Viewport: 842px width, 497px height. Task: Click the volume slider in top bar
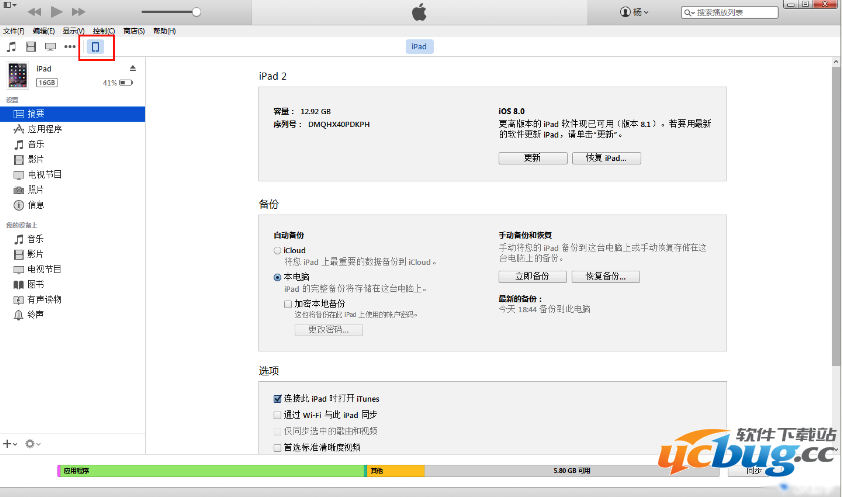pyautogui.click(x=170, y=12)
